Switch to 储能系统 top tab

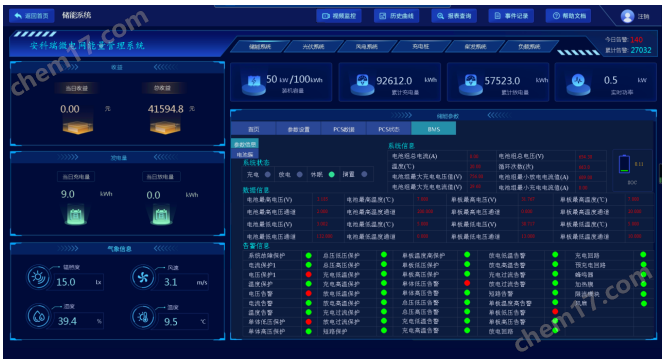click(x=260, y=47)
